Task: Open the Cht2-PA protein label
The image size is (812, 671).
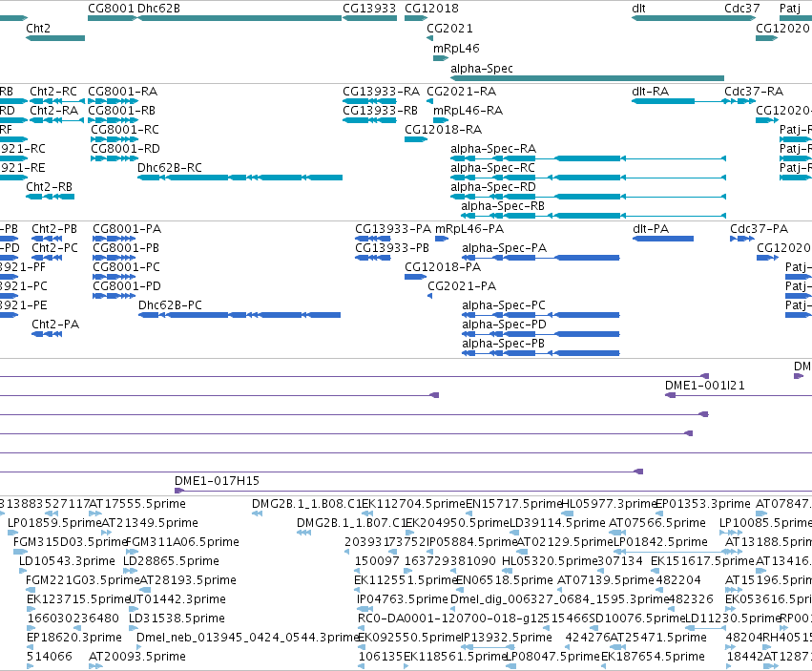Action: (55, 325)
